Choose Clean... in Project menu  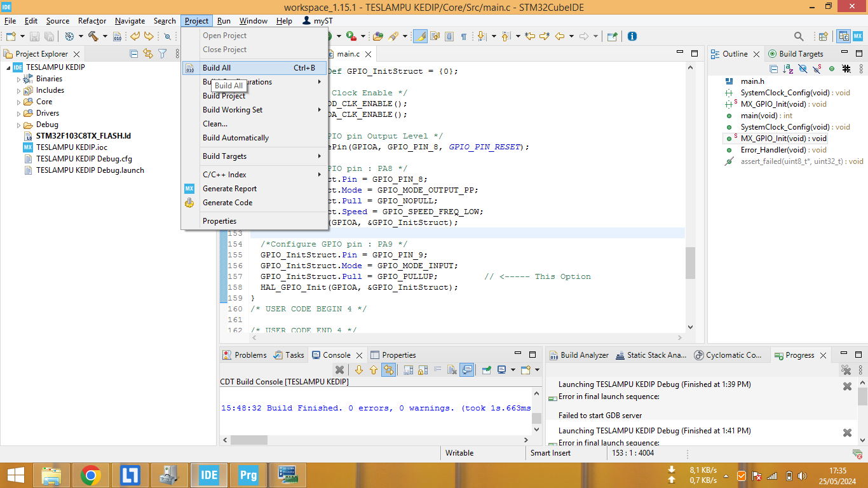254,124
